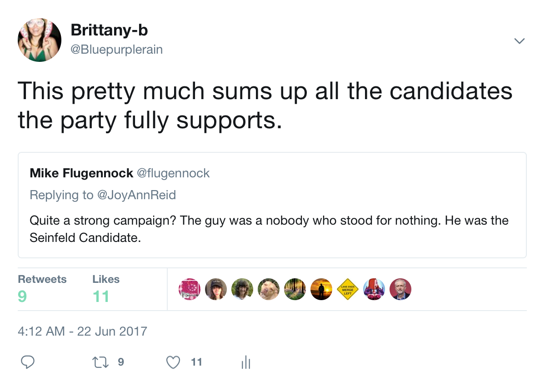Screen dimensions: 540x392
Task: Click Mike Flugennock's name in quoted tweet
Action: click(81, 173)
